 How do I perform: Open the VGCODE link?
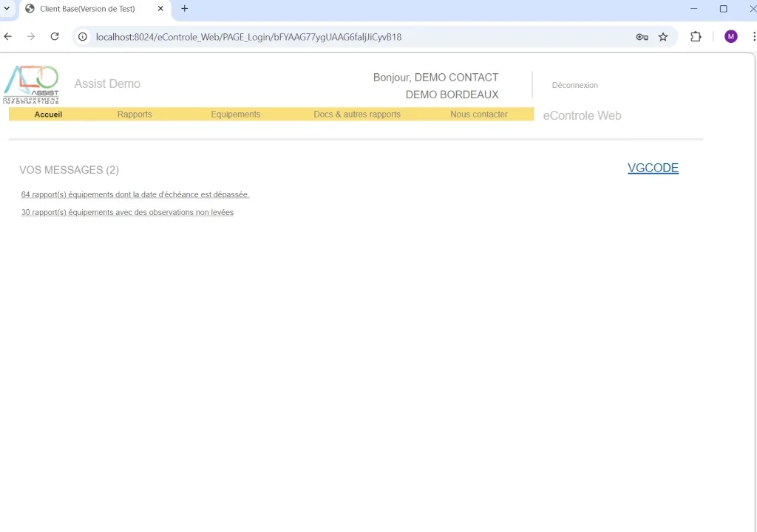pos(653,168)
